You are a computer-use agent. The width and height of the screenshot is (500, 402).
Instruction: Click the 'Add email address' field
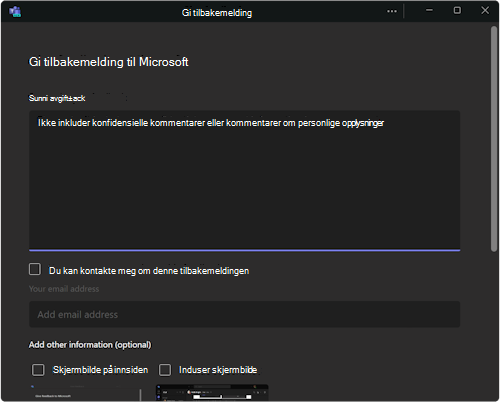(244, 314)
